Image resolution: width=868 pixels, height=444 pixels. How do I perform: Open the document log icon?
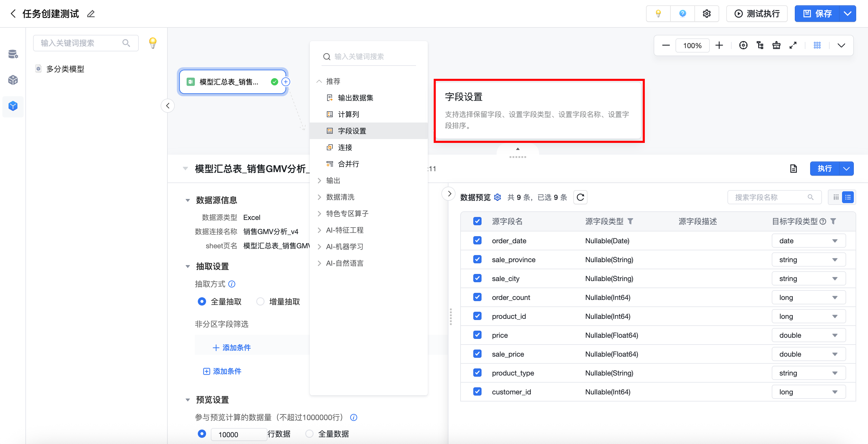[x=794, y=169]
